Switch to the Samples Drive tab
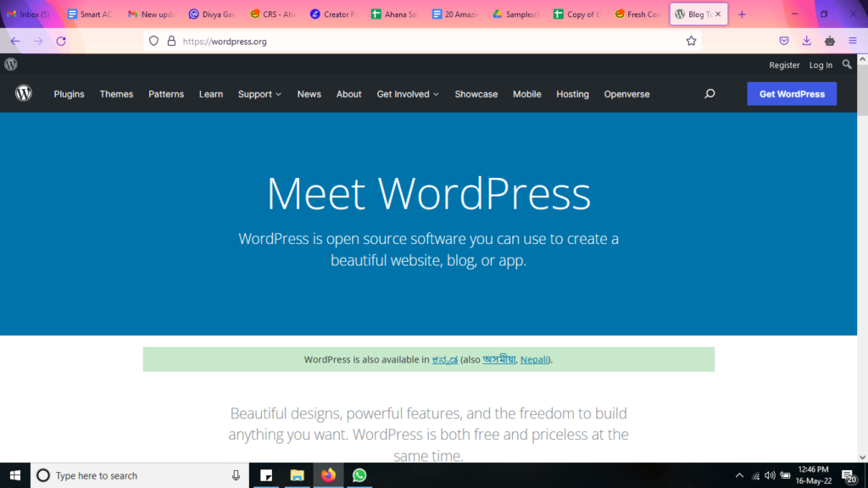This screenshot has width=868, height=488. [x=516, y=14]
